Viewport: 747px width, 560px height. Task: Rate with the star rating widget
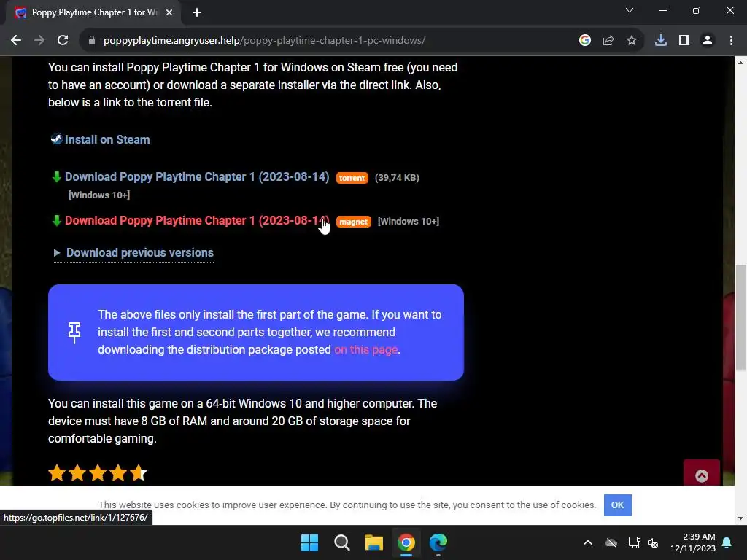pyautogui.click(x=98, y=473)
